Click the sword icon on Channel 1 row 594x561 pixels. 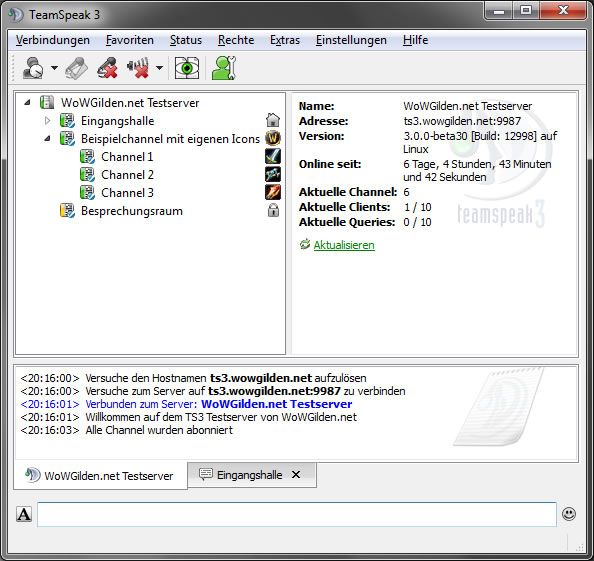click(x=273, y=156)
